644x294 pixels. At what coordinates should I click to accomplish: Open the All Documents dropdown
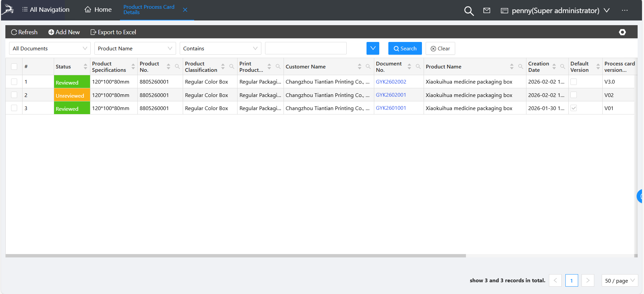pyautogui.click(x=50, y=48)
